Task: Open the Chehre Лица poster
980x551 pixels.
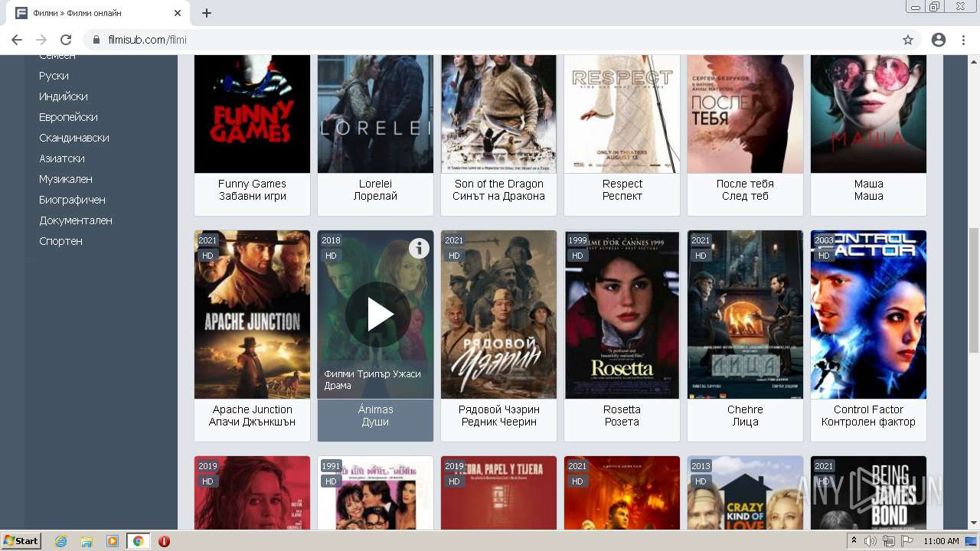Action: pos(745,315)
